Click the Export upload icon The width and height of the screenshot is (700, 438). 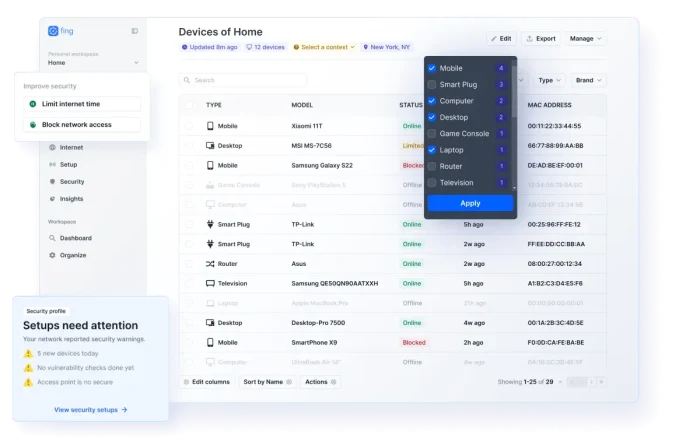point(529,39)
